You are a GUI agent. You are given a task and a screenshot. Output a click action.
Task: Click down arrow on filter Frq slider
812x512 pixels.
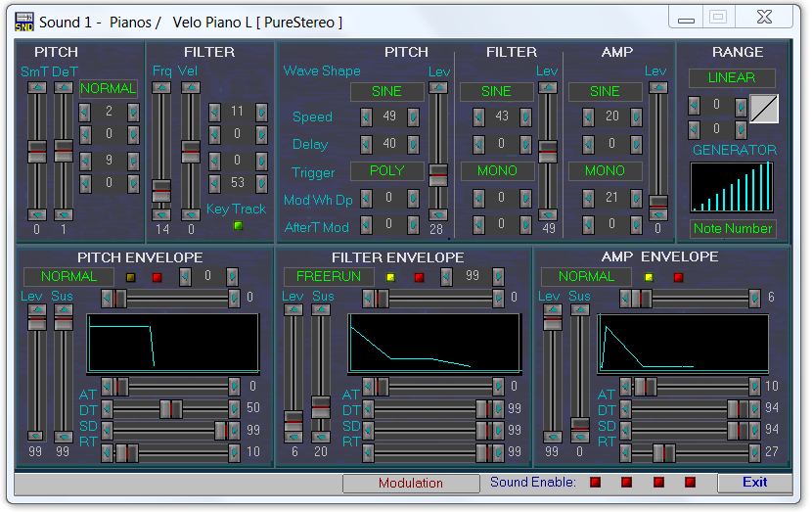coord(161,214)
